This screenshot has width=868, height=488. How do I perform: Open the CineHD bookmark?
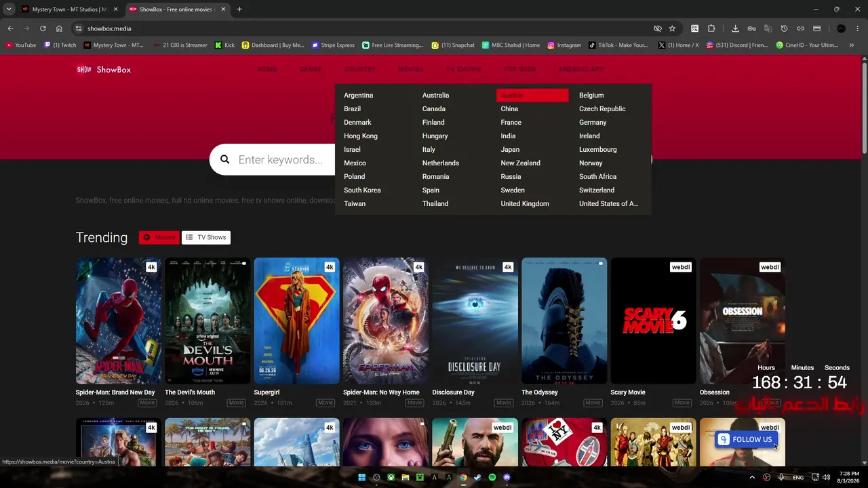[807, 45]
